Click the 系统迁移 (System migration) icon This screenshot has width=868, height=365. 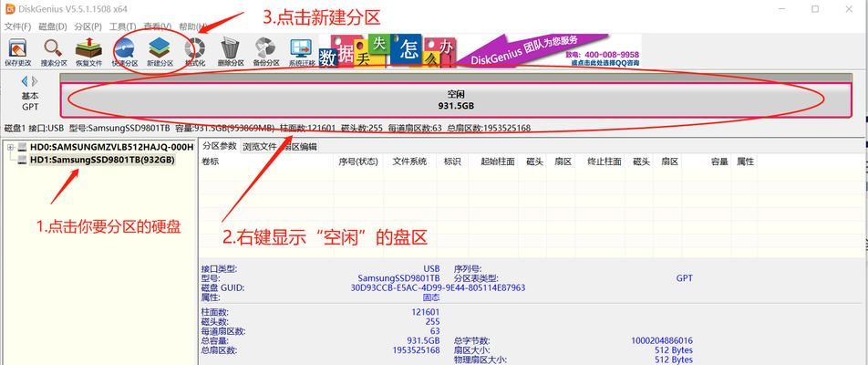tap(302, 53)
